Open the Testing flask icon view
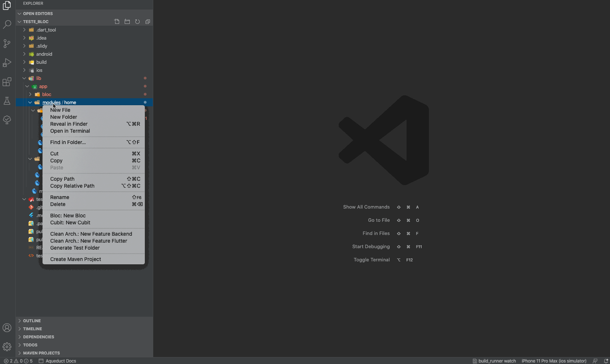 pyautogui.click(x=7, y=101)
